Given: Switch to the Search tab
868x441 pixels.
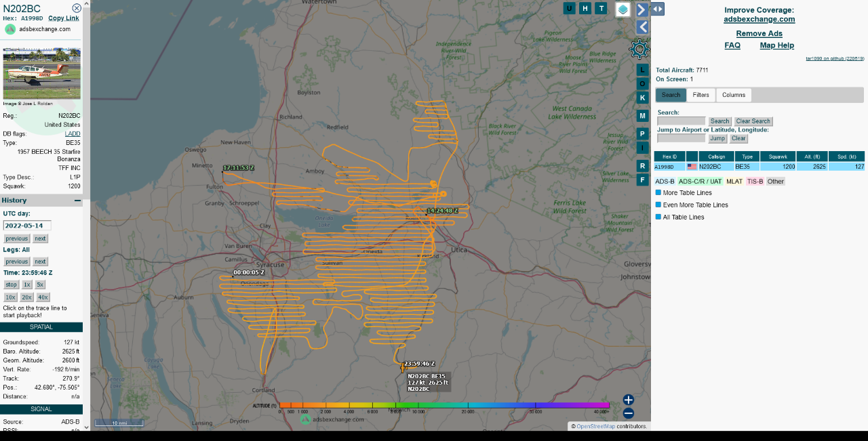Looking at the screenshot, I should 671,95.
